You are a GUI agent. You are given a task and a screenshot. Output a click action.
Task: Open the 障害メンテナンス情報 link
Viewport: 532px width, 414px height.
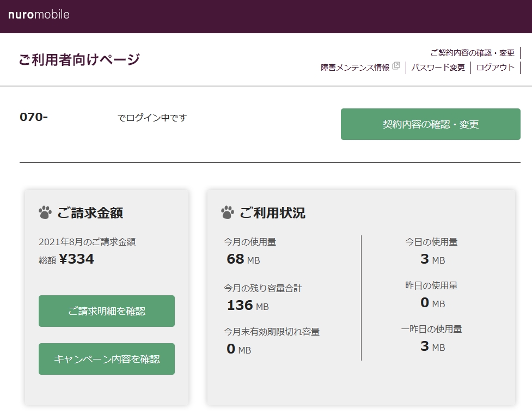(x=355, y=68)
